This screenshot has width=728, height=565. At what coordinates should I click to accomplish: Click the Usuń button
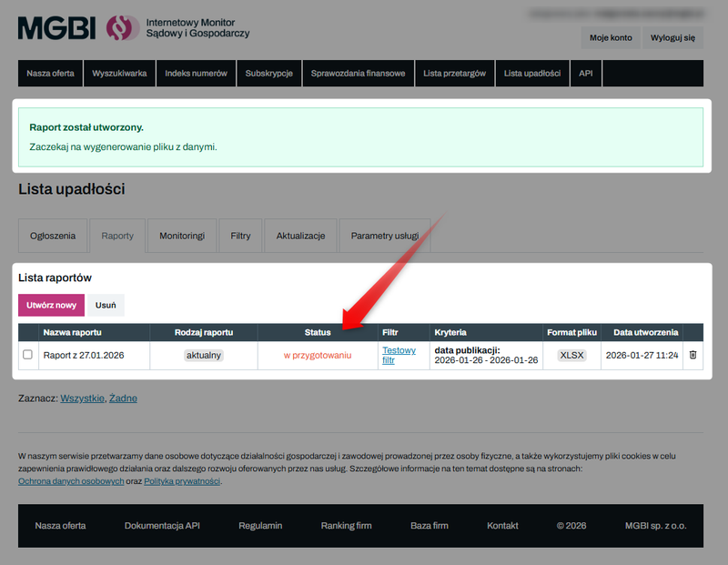pos(106,305)
